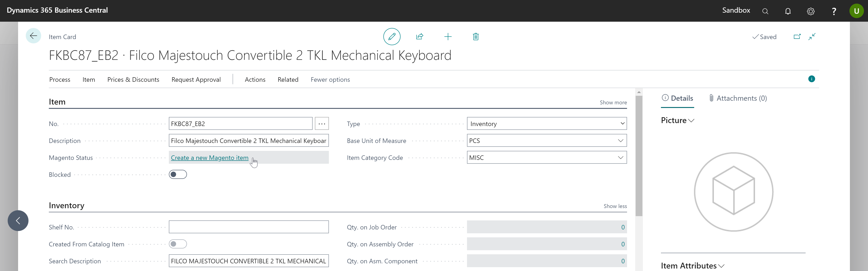This screenshot has height=271, width=868.
Task: Toggle the Blocked switch
Action: click(178, 174)
